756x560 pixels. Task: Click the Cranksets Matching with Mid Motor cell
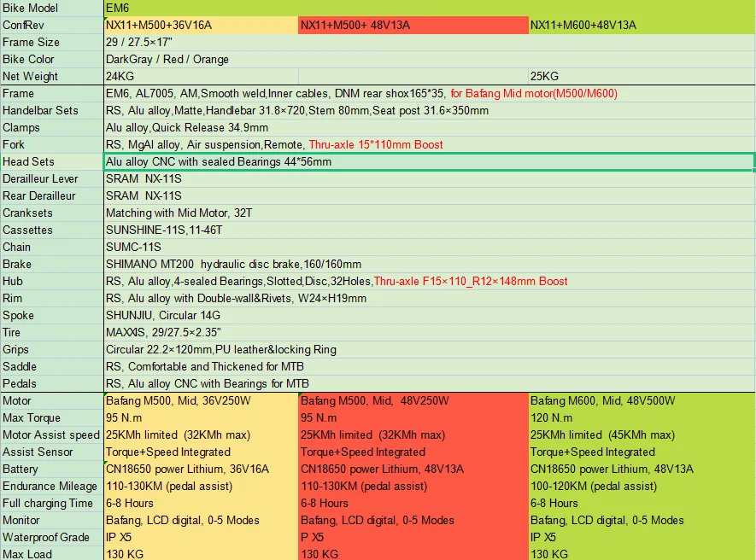click(x=430, y=213)
